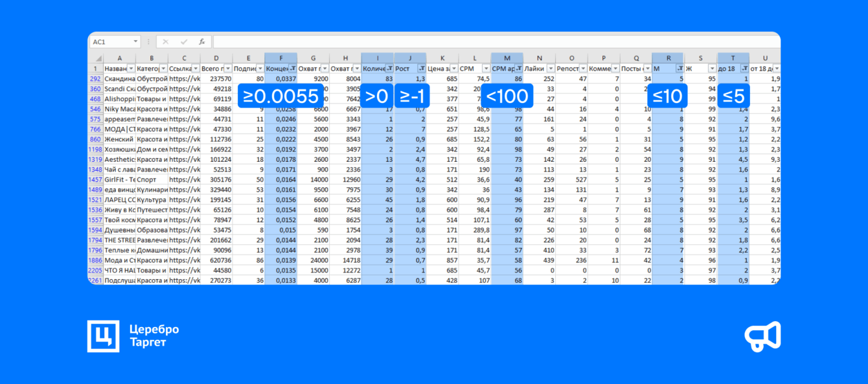868x384 pixels.
Task: Select row header 2205
Action: [95, 270]
